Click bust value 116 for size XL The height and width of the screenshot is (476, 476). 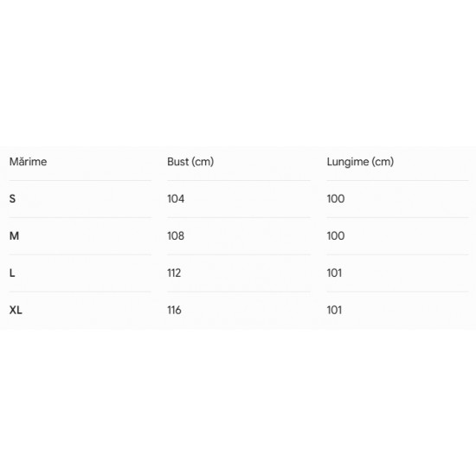[x=174, y=310]
